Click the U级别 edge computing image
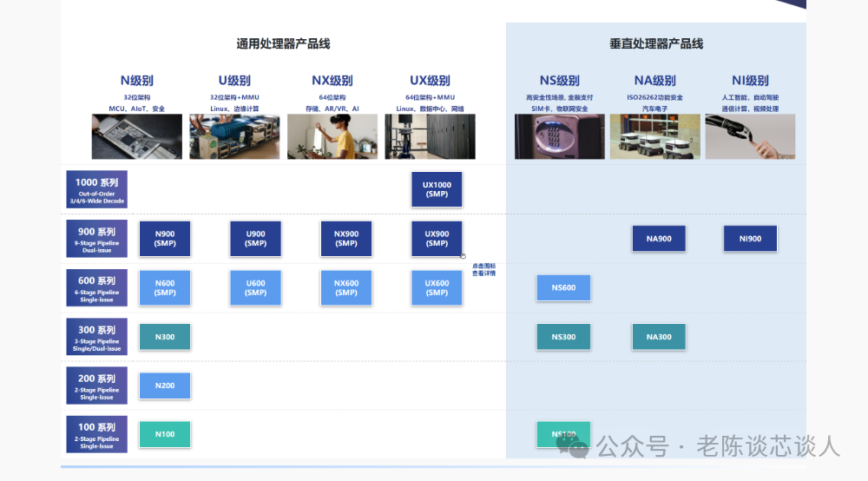This screenshot has height=481, width=868. click(234, 136)
